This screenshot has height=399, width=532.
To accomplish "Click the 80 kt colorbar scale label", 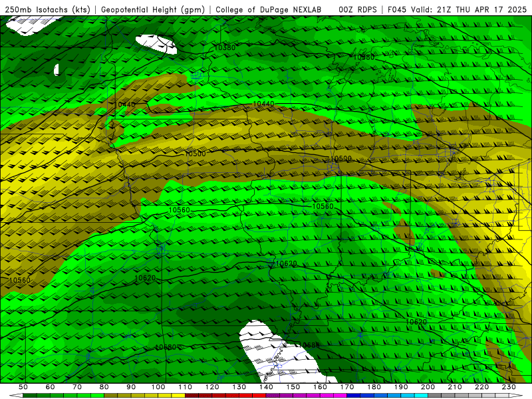I will pyautogui.click(x=104, y=387).
